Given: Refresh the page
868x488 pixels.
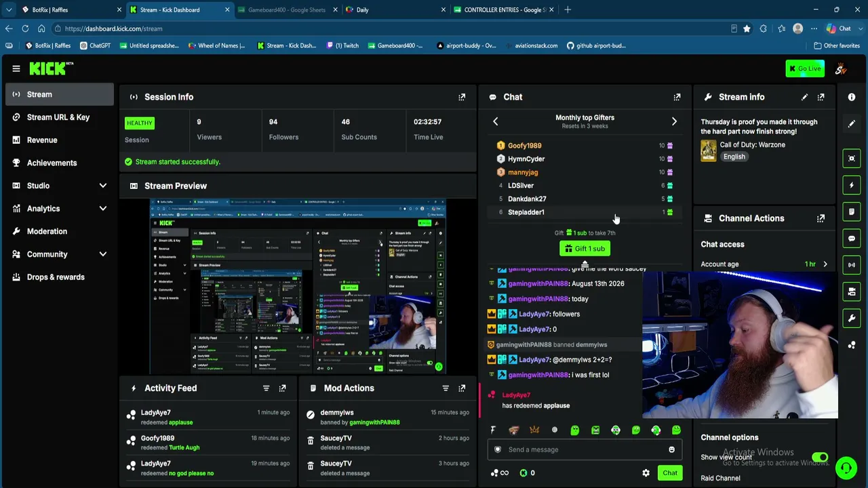Looking at the screenshot, I should 25,28.
